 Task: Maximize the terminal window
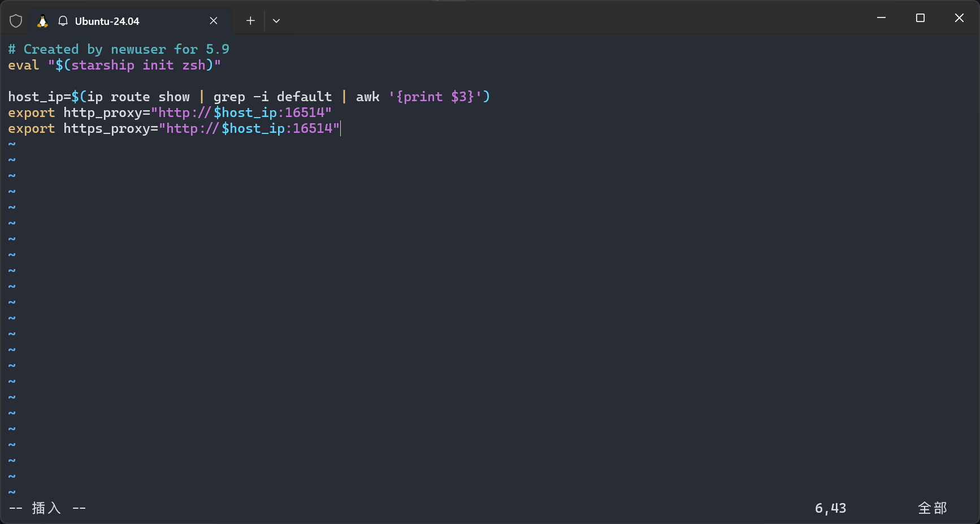tap(920, 18)
